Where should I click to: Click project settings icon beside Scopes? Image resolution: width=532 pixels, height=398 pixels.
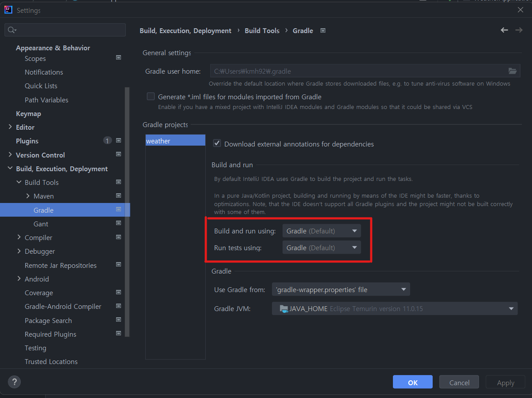[118, 57]
